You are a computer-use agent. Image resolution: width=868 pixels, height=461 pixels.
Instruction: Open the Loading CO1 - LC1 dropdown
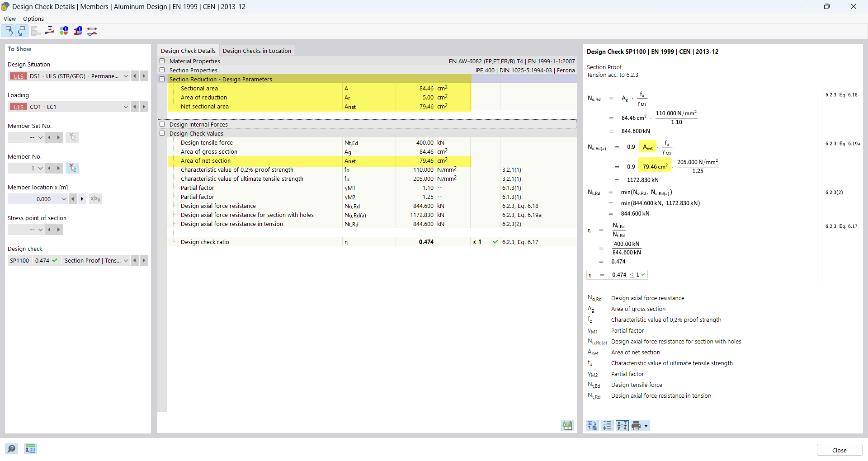pyautogui.click(x=126, y=107)
